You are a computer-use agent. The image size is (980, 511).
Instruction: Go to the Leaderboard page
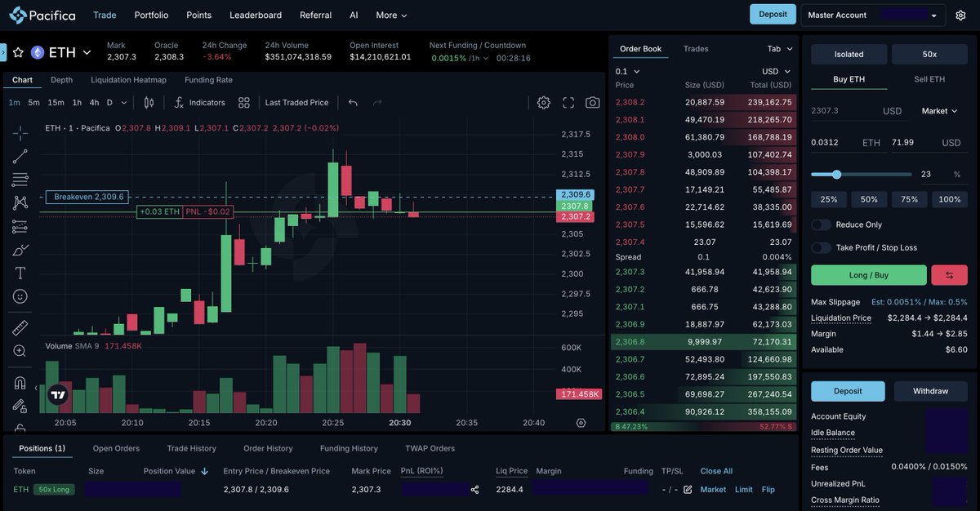click(x=256, y=15)
